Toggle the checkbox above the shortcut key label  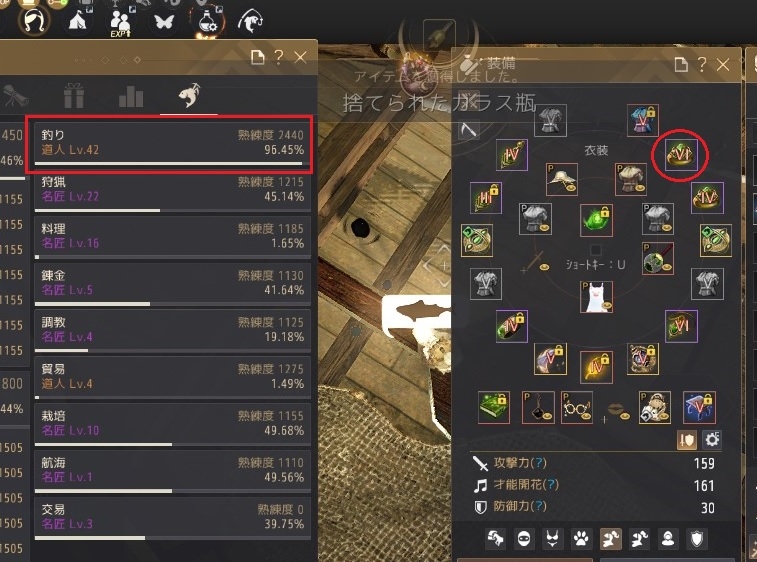[x=596, y=250]
